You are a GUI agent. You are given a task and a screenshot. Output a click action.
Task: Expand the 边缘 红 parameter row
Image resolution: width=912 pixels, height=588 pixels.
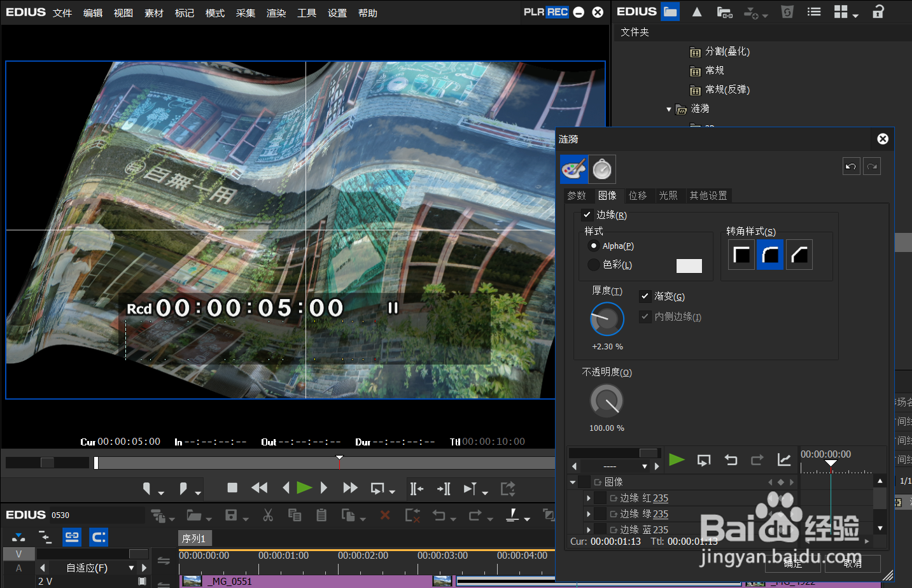[588, 498]
